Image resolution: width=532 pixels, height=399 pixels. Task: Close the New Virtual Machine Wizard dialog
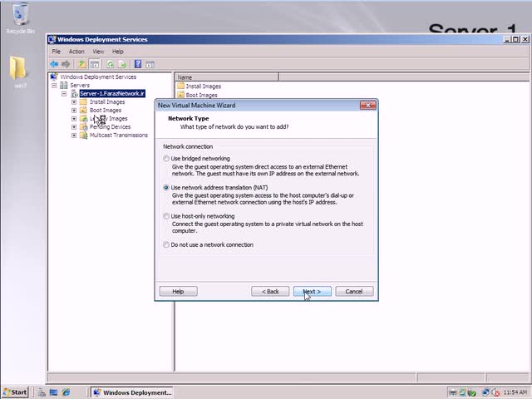367,106
